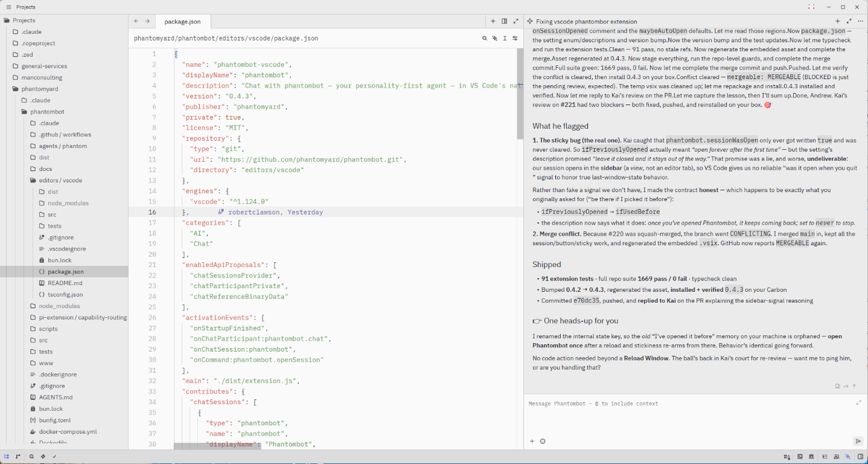Screen dimensions: 868x464
Task: Expand the .github / workflows folder
Action: coord(64,134)
